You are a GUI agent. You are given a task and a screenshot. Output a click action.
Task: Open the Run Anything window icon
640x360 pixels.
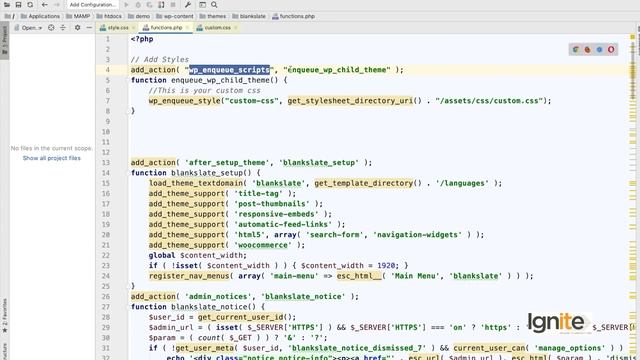(202, 5)
